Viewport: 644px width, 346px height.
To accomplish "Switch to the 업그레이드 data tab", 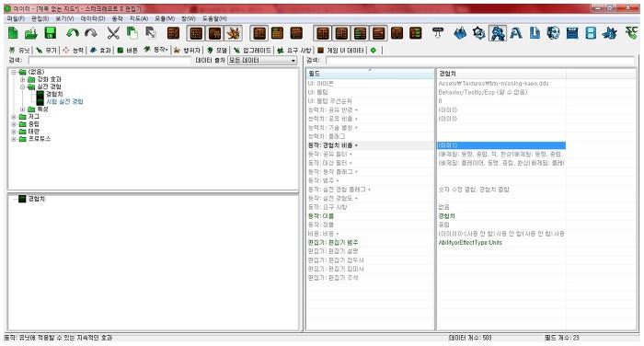I will pyautogui.click(x=252, y=50).
